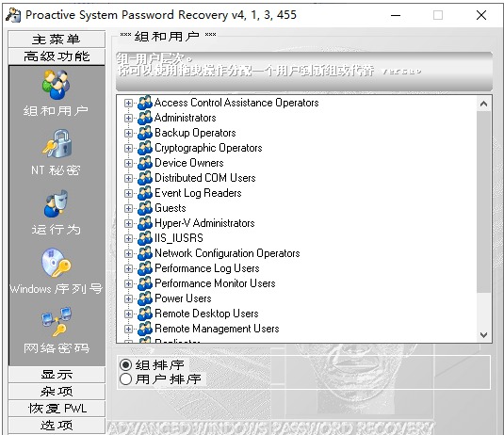Click the app icon in title bar
The image size is (504, 435).
coord(13,15)
